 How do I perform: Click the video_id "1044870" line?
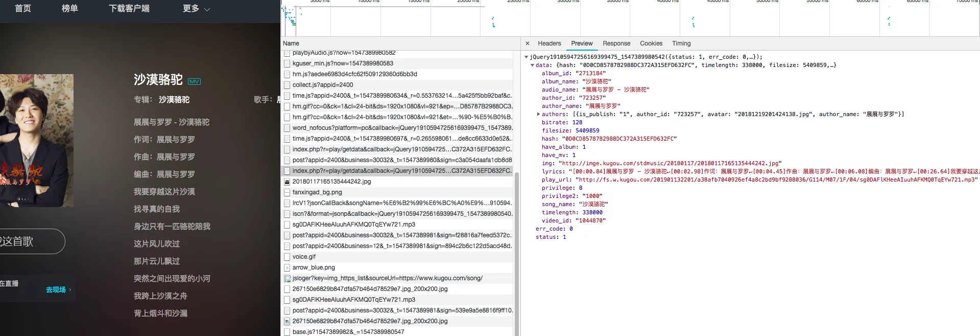(x=574, y=220)
